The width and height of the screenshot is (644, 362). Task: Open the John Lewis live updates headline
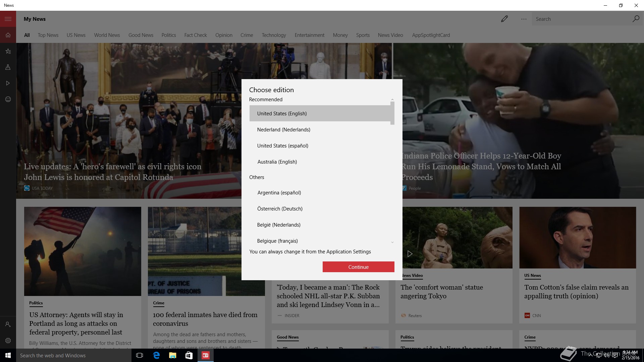[x=112, y=172]
